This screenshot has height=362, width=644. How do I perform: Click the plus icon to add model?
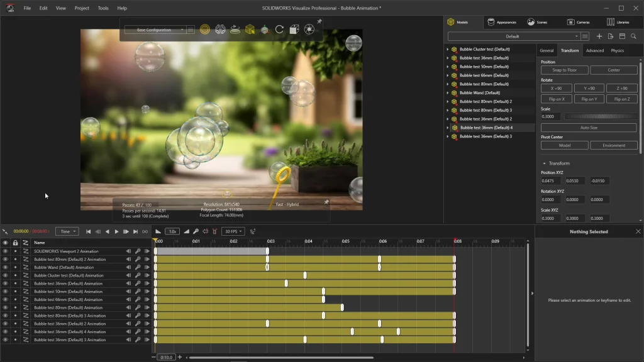pyautogui.click(x=599, y=36)
